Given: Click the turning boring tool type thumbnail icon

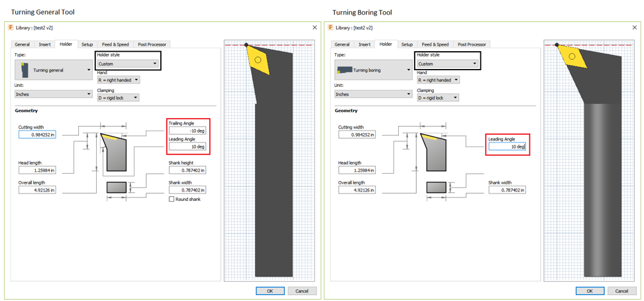Looking at the screenshot, I should (344, 70).
